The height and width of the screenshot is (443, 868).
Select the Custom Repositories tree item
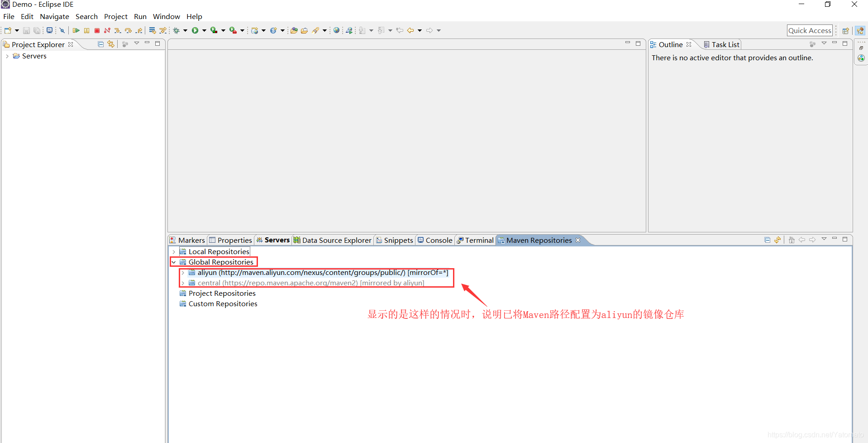coord(219,304)
